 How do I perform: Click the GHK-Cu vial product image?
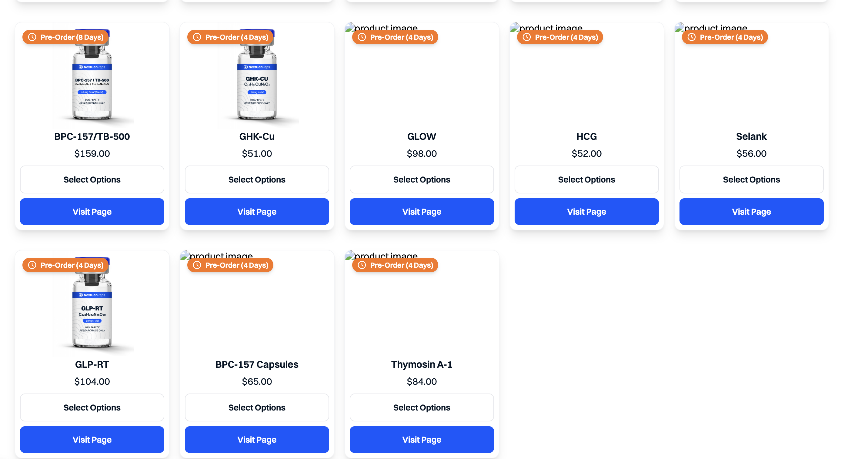tap(257, 84)
